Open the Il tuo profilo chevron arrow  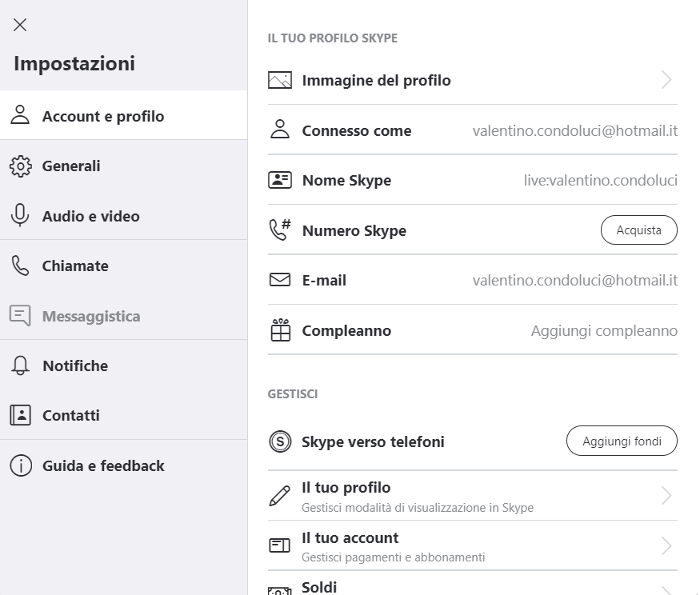[x=666, y=496]
